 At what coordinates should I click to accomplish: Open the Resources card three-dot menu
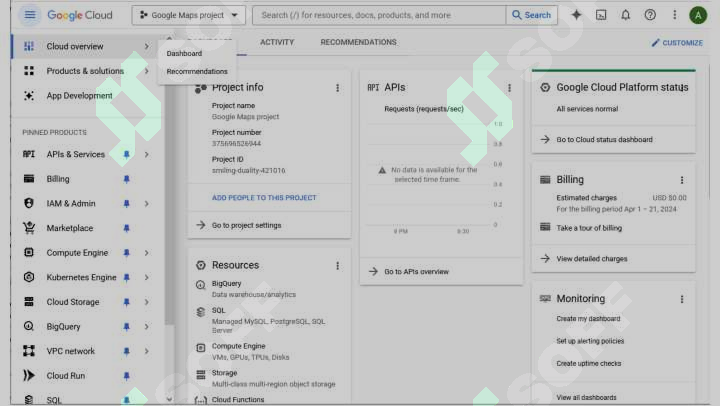click(x=338, y=266)
